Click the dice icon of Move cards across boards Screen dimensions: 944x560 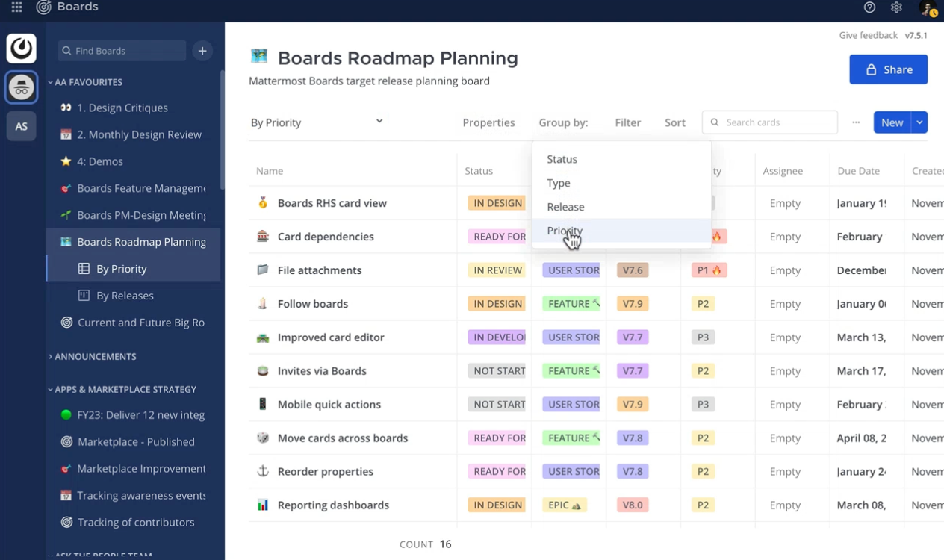coord(263,438)
